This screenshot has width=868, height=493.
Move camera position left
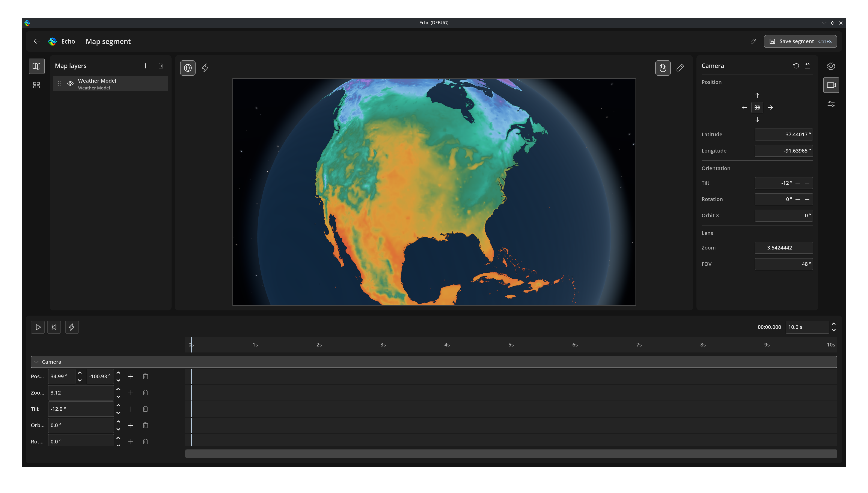pyautogui.click(x=744, y=108)
